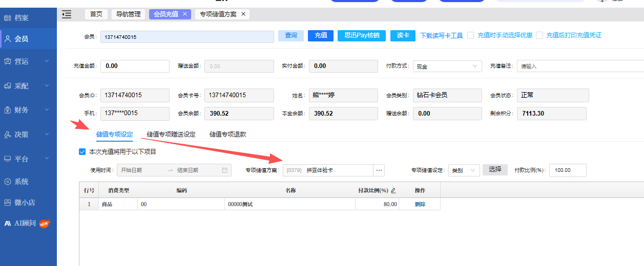Click 删除 in row 1

[420, 204]
